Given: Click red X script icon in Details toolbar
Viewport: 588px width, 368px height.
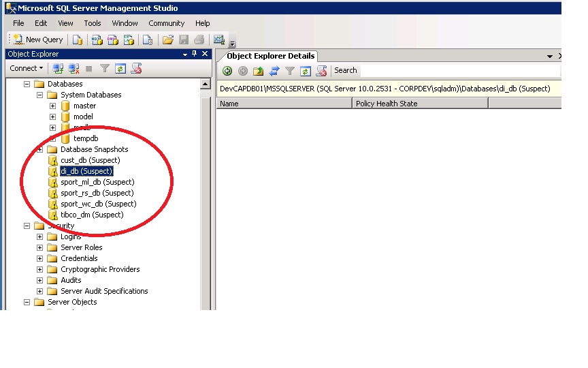Looking at the screenshot, I should (321, 71).
